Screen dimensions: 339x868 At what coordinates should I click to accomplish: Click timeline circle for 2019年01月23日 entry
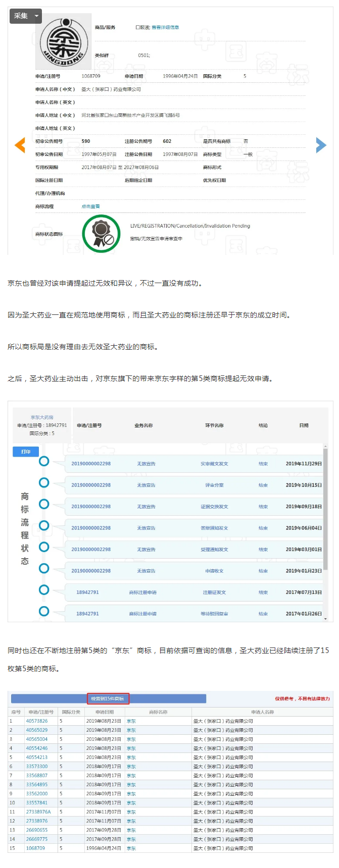pos(44,568)
